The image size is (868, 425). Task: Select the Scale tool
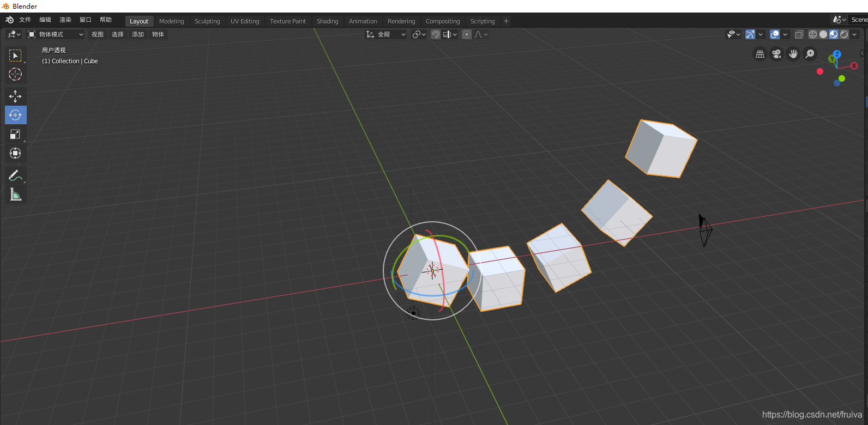15,134
